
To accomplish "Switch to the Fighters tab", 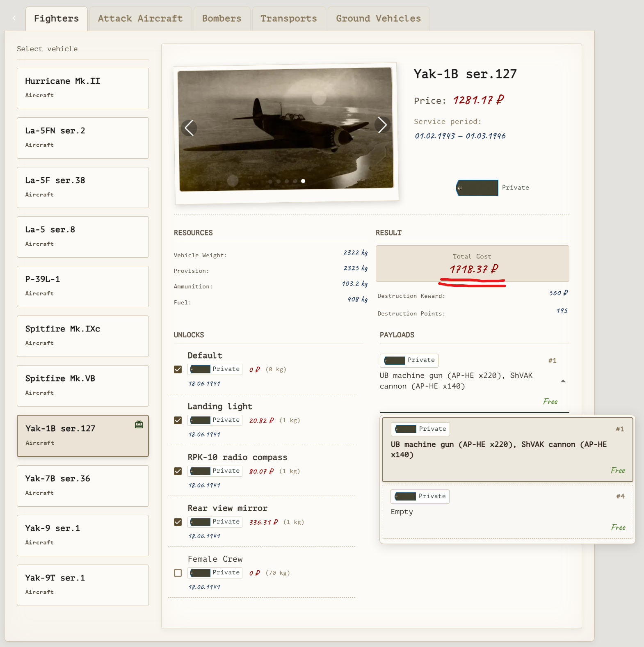I will [57, 18].
